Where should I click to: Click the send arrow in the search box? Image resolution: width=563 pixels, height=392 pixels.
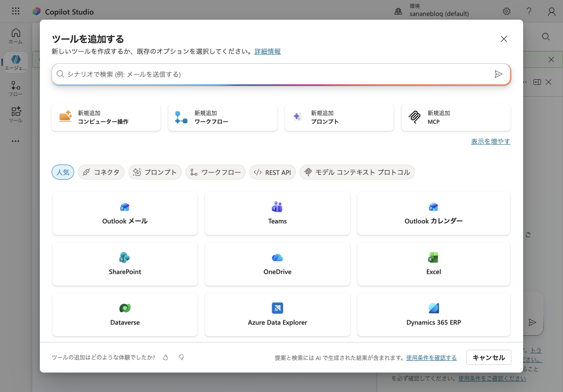pos(498,74)
